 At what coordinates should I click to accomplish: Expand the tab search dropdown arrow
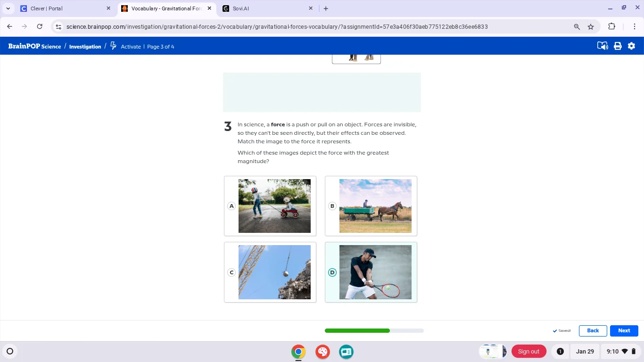coord(8,8)
